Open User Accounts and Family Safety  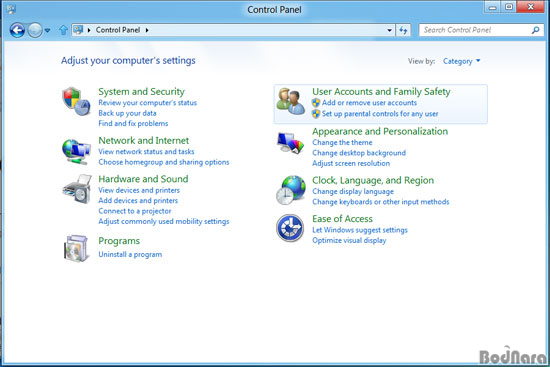pyautogui.click(x=381, y=92)
